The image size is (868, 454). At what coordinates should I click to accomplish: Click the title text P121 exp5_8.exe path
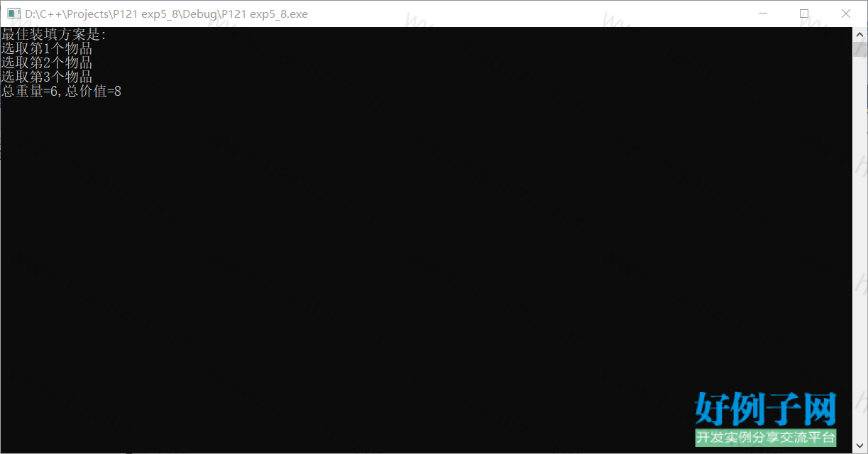pyautogui.click(x=166, y=13)
